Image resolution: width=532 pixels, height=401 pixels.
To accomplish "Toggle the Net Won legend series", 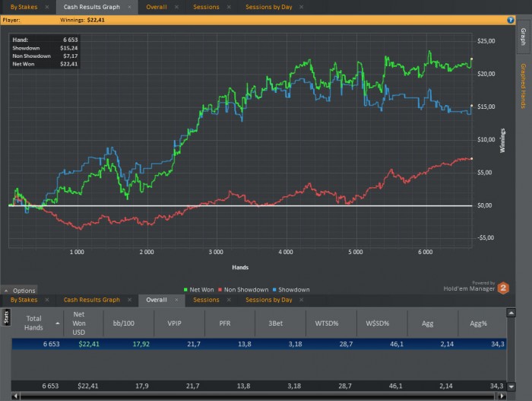I will 201,290.
